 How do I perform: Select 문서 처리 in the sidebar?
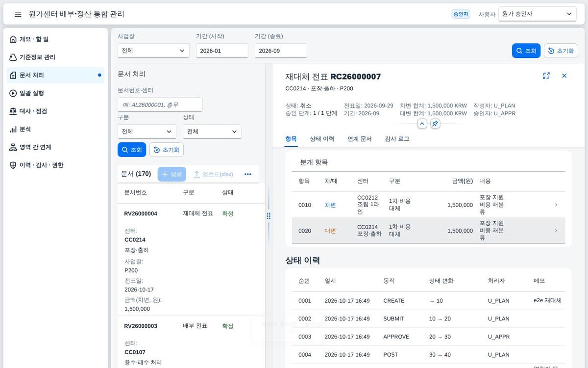[x=55, y=75]
